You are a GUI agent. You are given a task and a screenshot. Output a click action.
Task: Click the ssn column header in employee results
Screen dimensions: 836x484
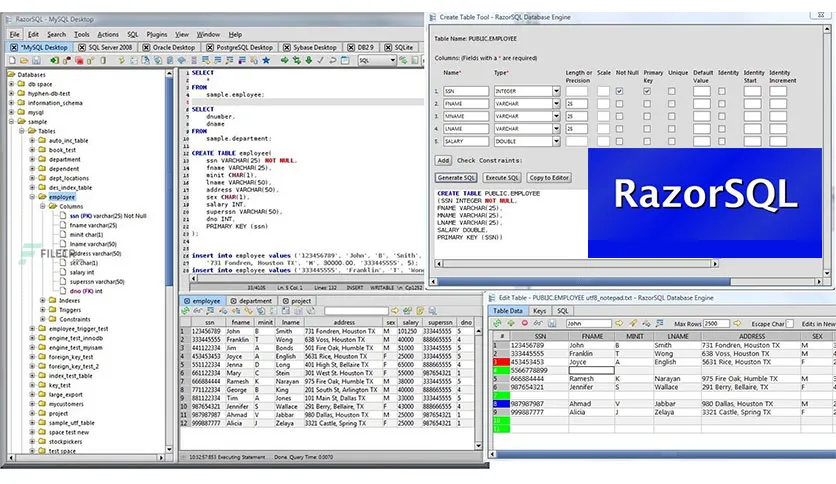(x=210, y=322)
